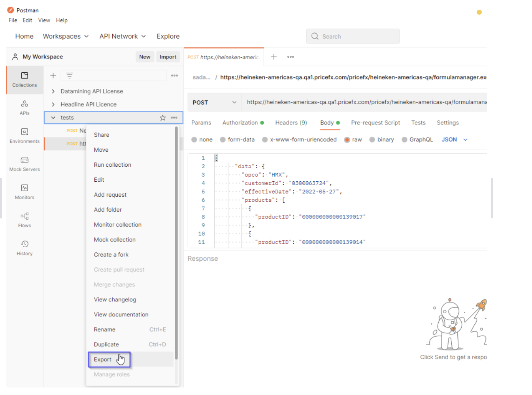The image size is (532, 395).
Task: Open the Mock Servers sidebar panel
Action: 25,164
